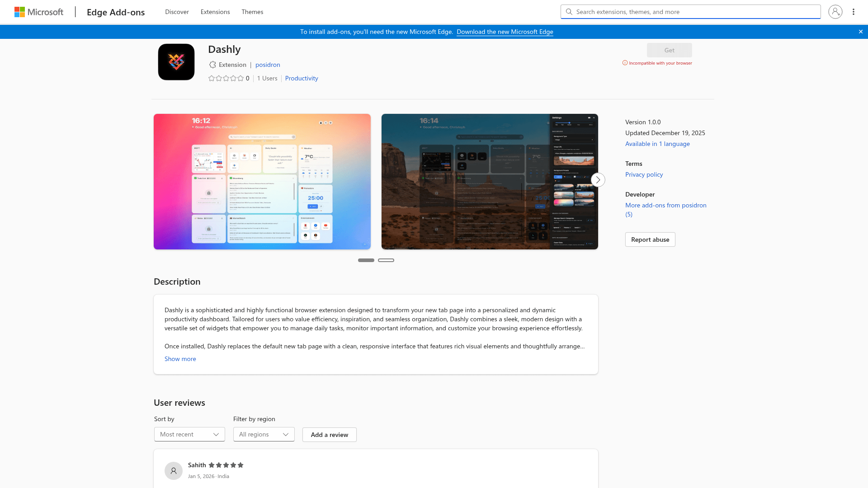Select the second screenshot pagination indicator
The height and width of the screenshot is (488, 868).
(386, 260)
